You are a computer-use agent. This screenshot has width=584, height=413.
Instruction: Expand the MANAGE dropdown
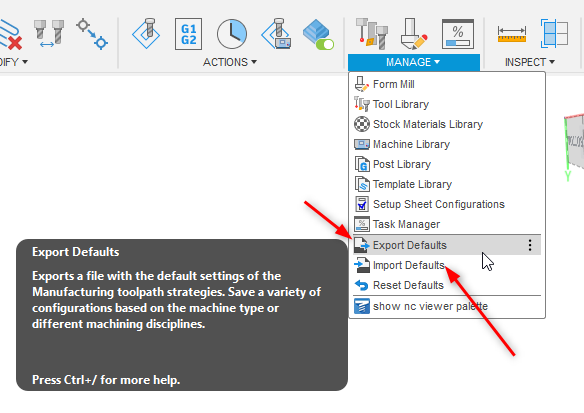coord(413,62)
